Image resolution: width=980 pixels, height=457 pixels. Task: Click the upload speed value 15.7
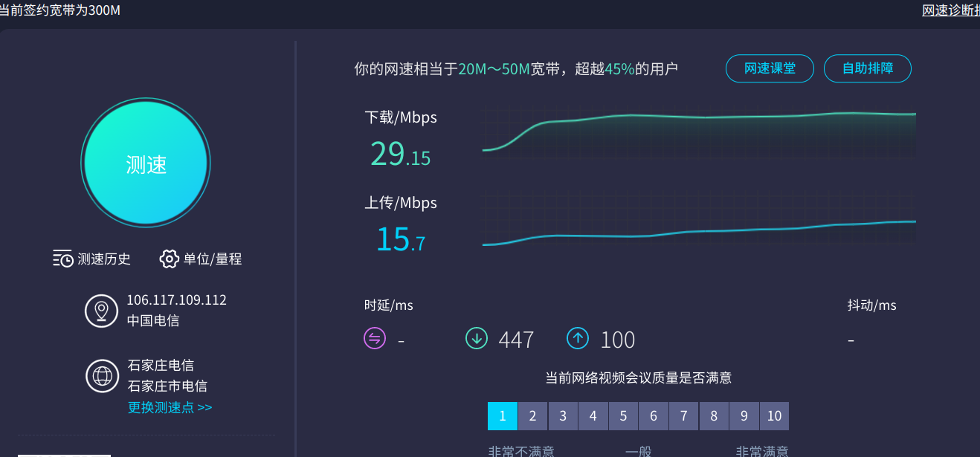pos(400,239)
